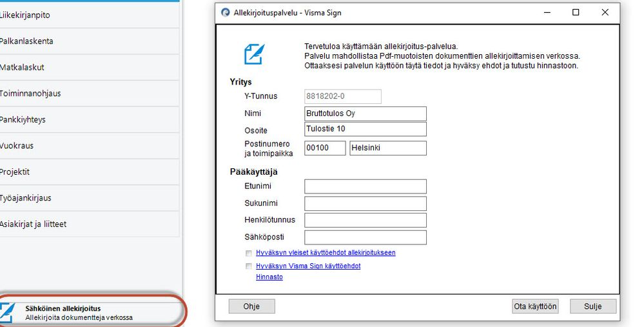The height and width of the screenshot is (327, 644).
Task: Click into the Sukunimi field
Action: (x=366, y=203)
